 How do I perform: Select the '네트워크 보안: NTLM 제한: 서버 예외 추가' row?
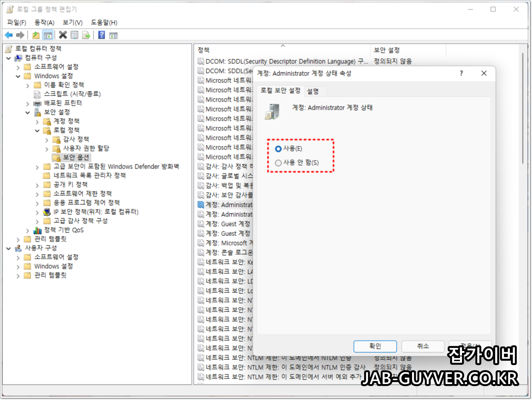tap(279, 377)
